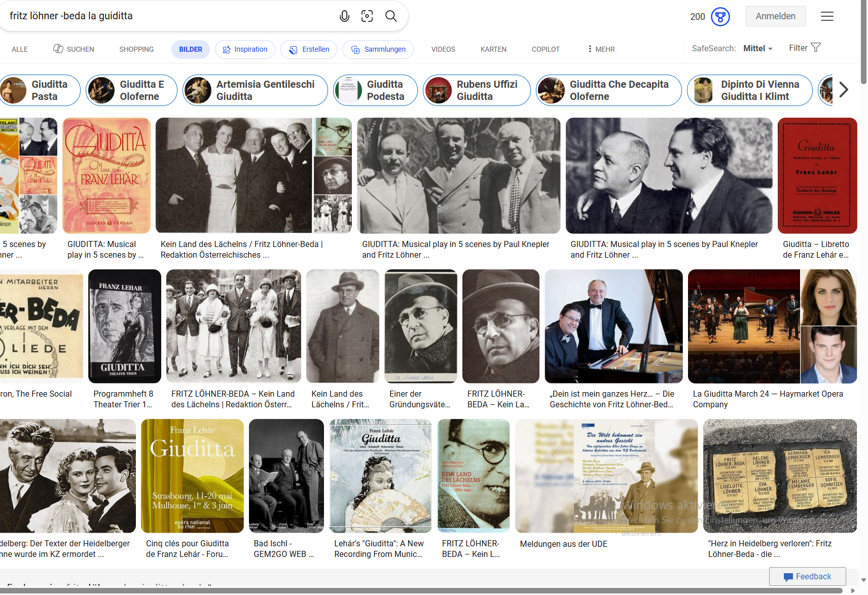Switch to the KARTEN tab

point(493,49)
